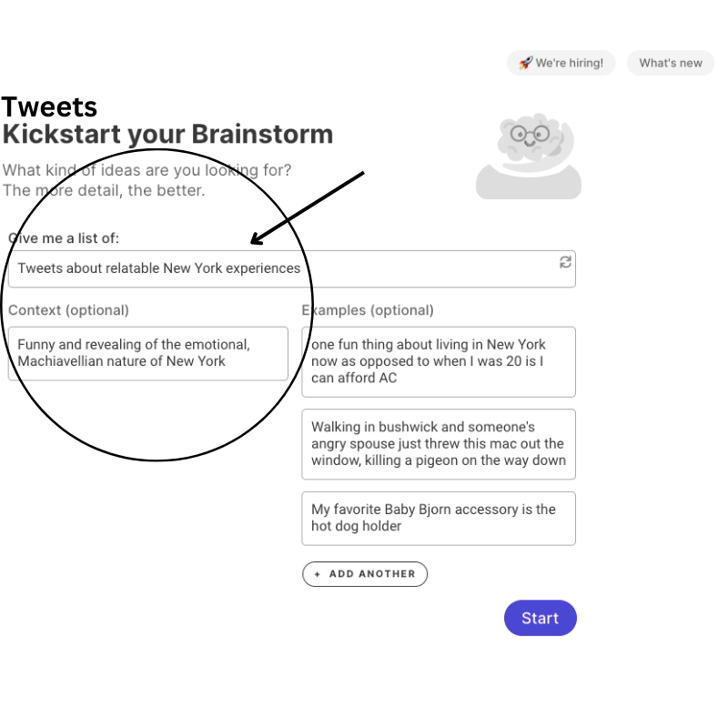728x728 pixels.
Task: Click into the Context text box
Action: pyautogui.click(x=148, y=354)
